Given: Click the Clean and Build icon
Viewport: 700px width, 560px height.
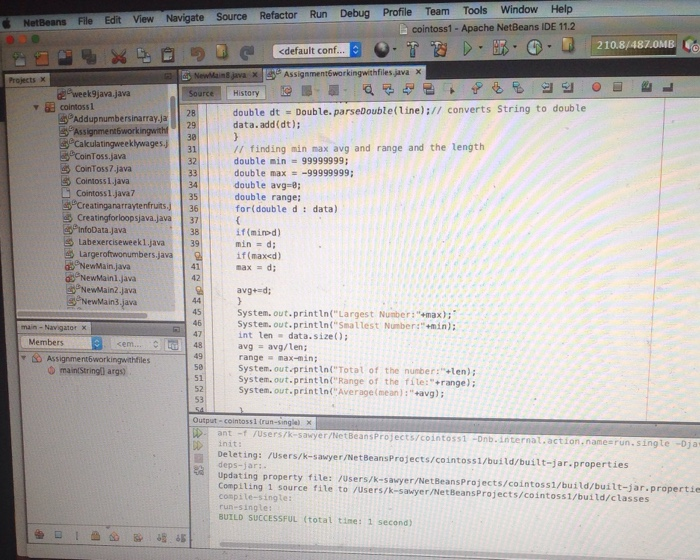Looking at the screenshot, I should coord(438,49).
